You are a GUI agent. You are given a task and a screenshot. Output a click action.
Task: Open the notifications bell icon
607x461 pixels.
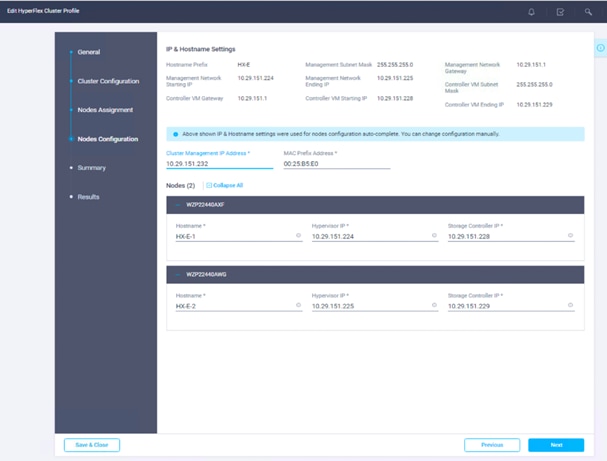(532, 12)
